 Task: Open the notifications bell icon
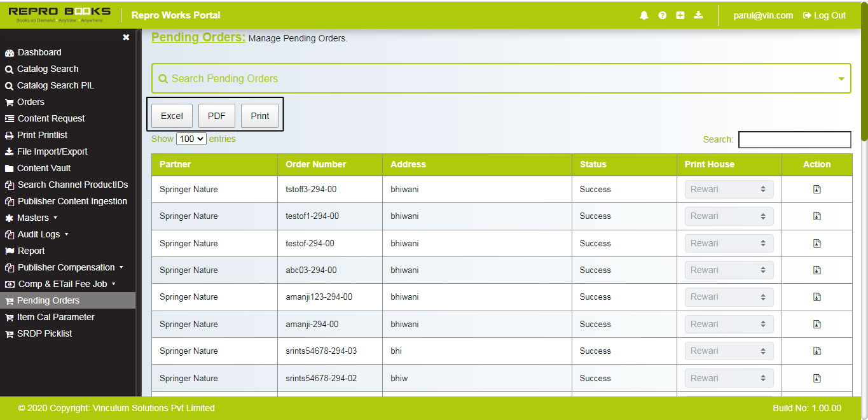pyautogui.click(x=644, y=15)
